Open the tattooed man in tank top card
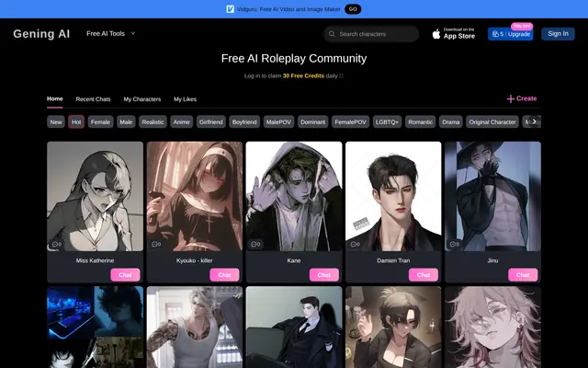The image size is (588, 368). point(195,328)
